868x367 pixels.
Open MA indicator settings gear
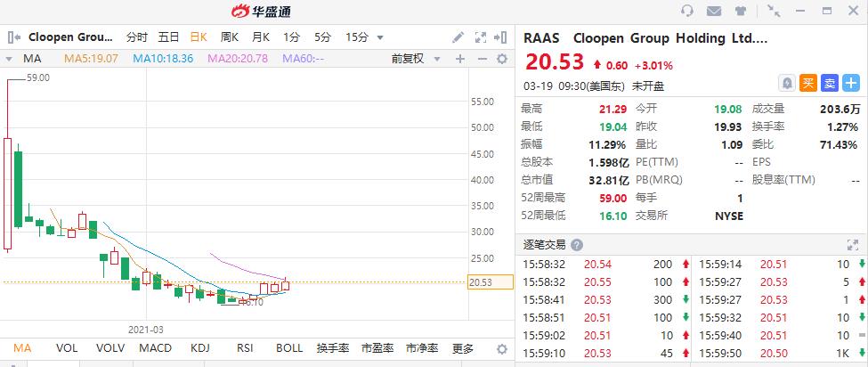pos(502,59)
